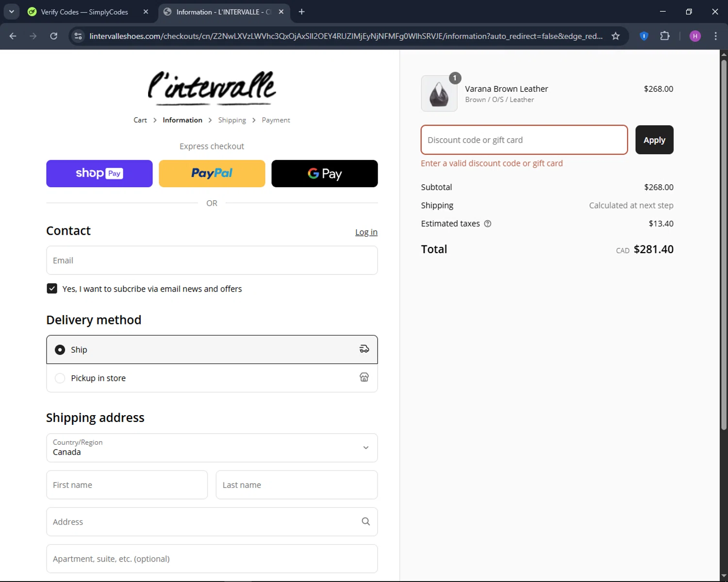
Task: Click the Information breadcrumb step
Action: [x=182, y=120]
